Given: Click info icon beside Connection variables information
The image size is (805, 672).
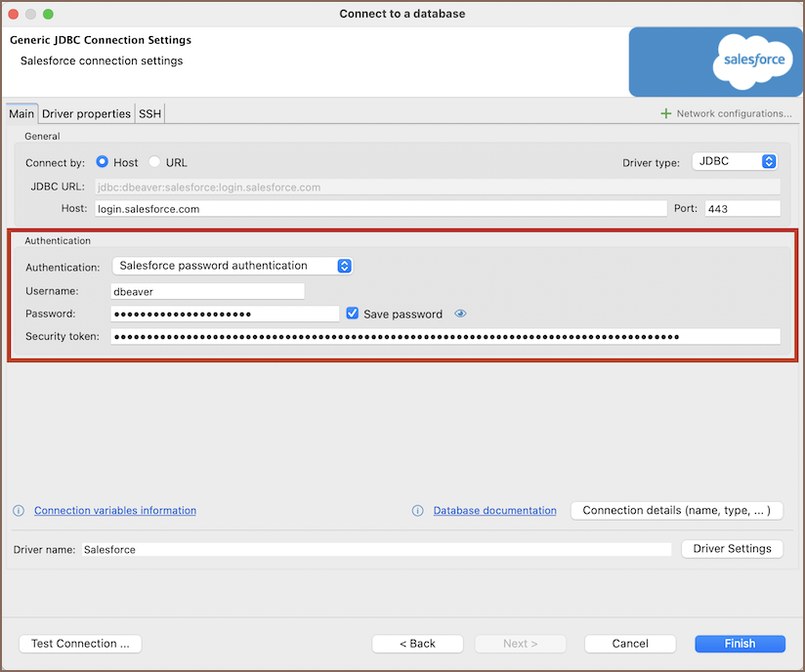Looking at the screenshot, I should [x=19, y=511].
